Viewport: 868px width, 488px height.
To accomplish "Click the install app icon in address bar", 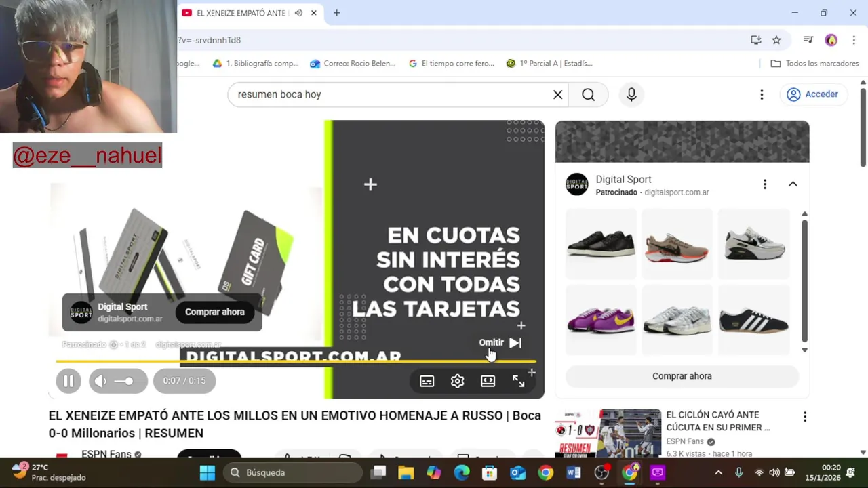I will (x=756, y=40).
